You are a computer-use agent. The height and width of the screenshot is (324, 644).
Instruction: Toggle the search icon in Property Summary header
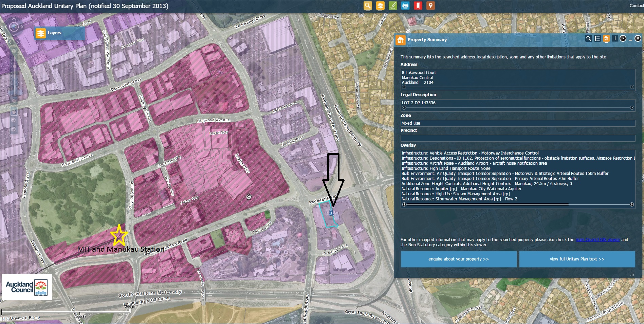[589, 39]
